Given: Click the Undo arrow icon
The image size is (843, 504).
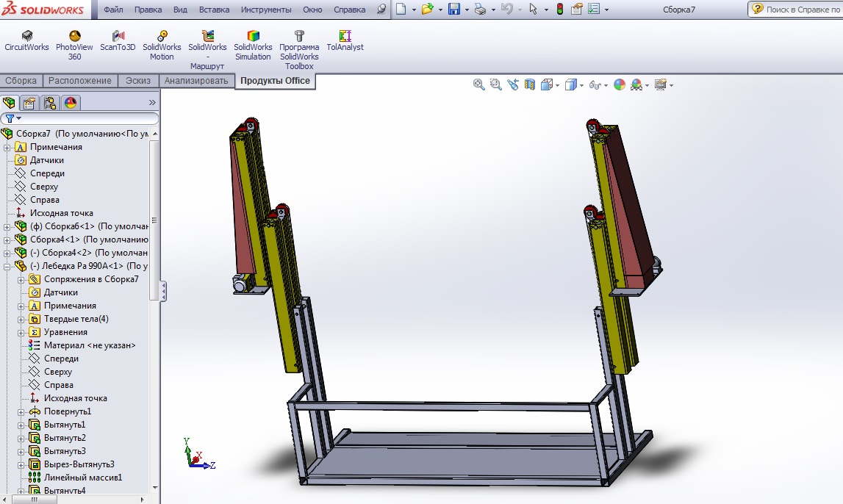Looking at the screenshot, I should point(507,9).
